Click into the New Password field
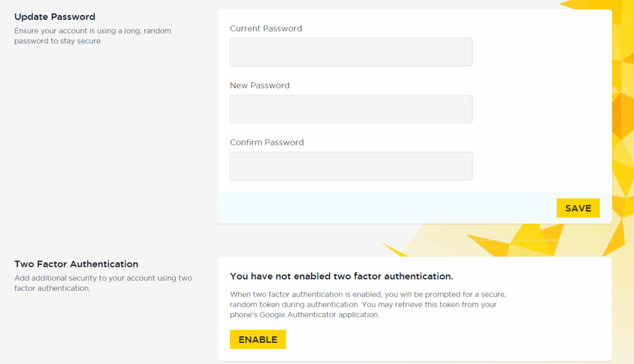 click(x=351, y=109)
